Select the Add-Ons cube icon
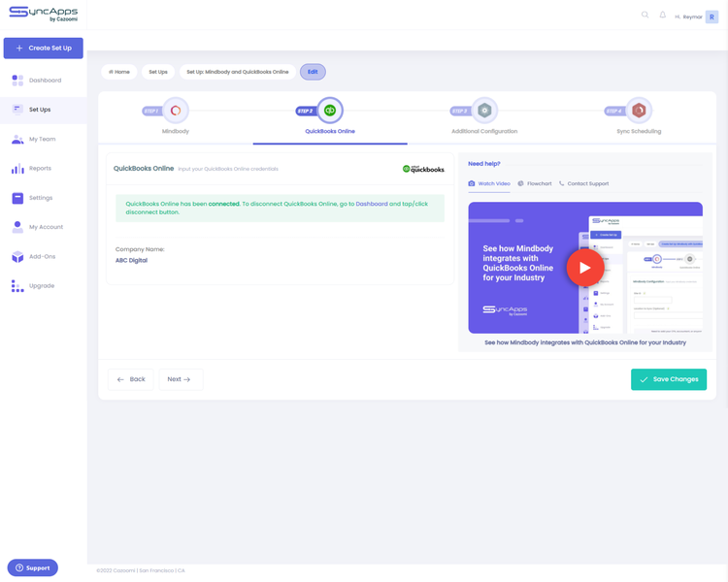The image size is (728, 582). (x=17, y=257)
